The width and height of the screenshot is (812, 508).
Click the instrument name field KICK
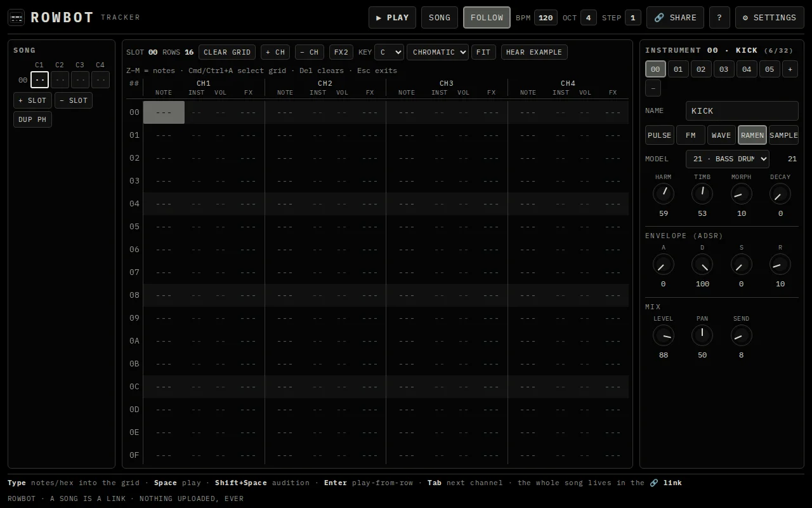(x=742, y=111)
